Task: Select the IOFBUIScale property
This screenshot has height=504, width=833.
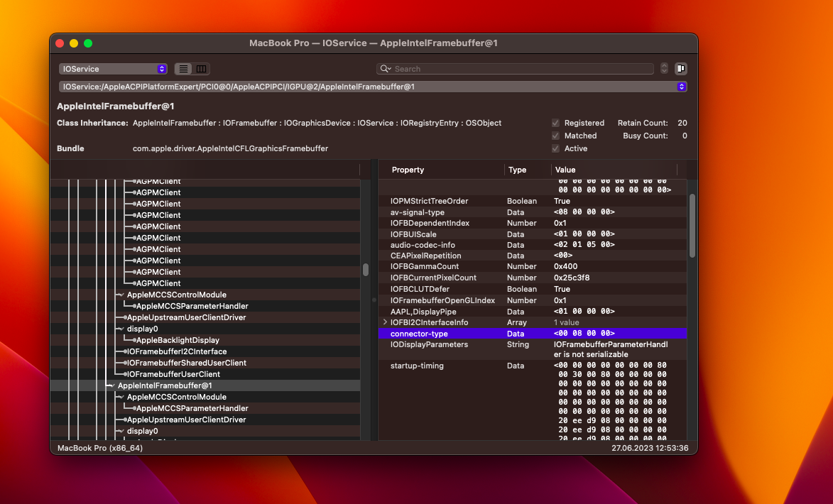Action: [x=413, y=234]
